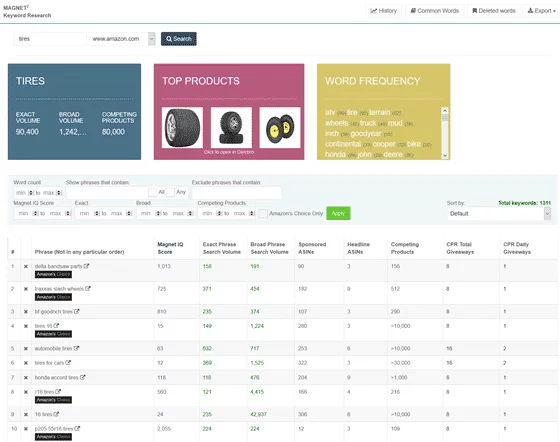This screenshot has height=442, width=560.
Task: Show Deleted words
Action: click(x=494, y=11)
